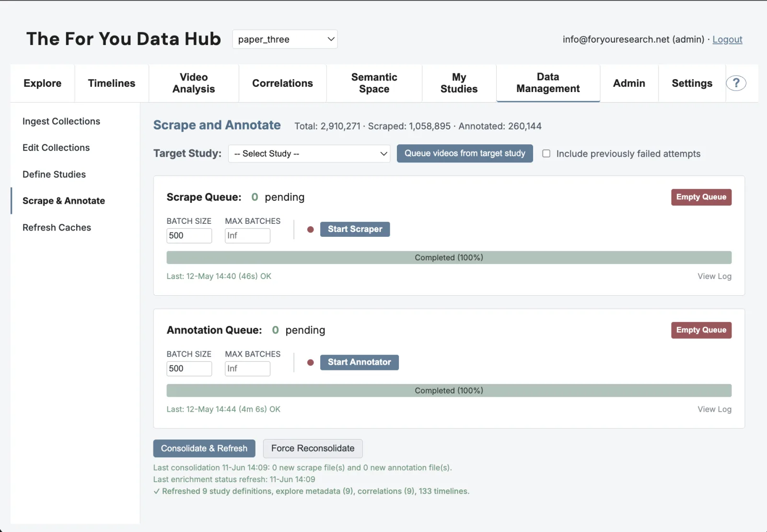This screenshot has width=767, height=532.
Task: Focus Scrape Queue batch size field
Action: 189,236
